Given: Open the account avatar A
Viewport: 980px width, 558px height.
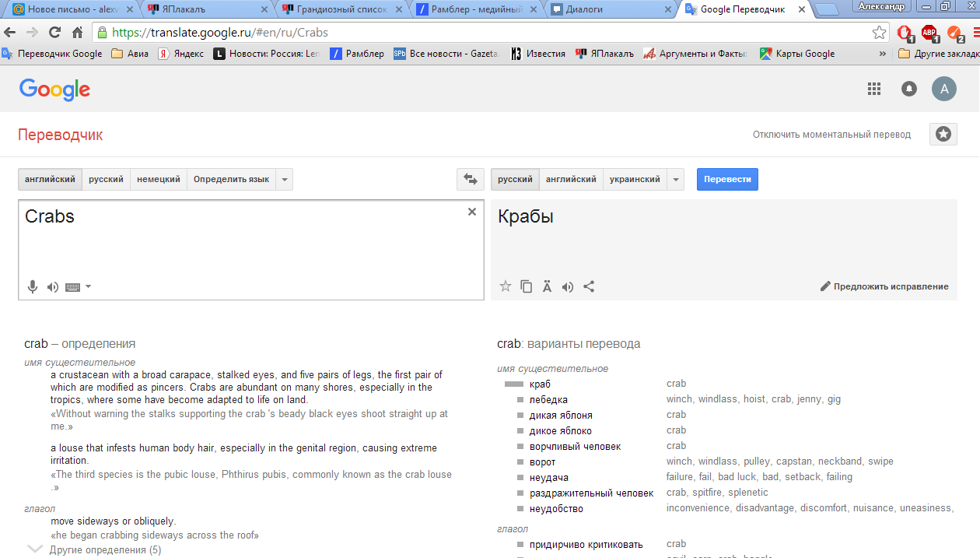Looking at the screenshot, I should [x=944, y=89].
